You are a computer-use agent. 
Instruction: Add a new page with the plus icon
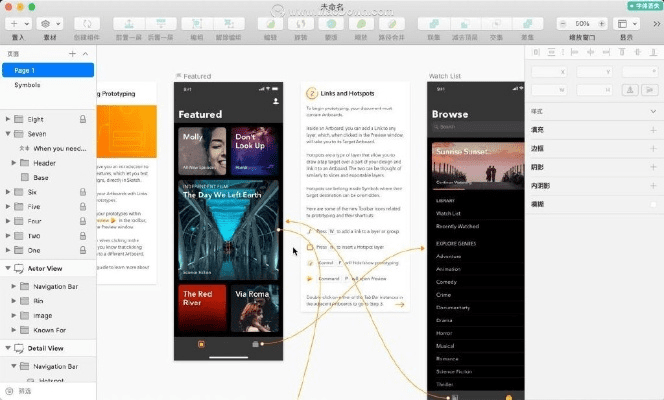(72, 53)
